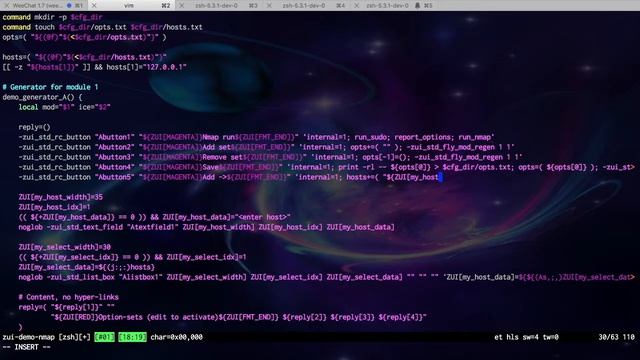The image size is (640, 360).
Task: Click the green [#01] status badge
Action: pyautogui.click(x=104, y=337)
